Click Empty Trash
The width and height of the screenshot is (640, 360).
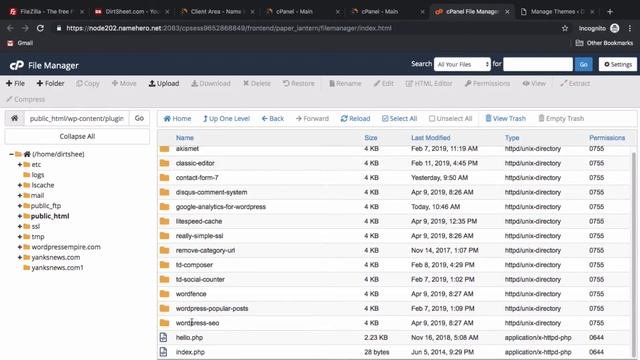click(x=561, y=118)
